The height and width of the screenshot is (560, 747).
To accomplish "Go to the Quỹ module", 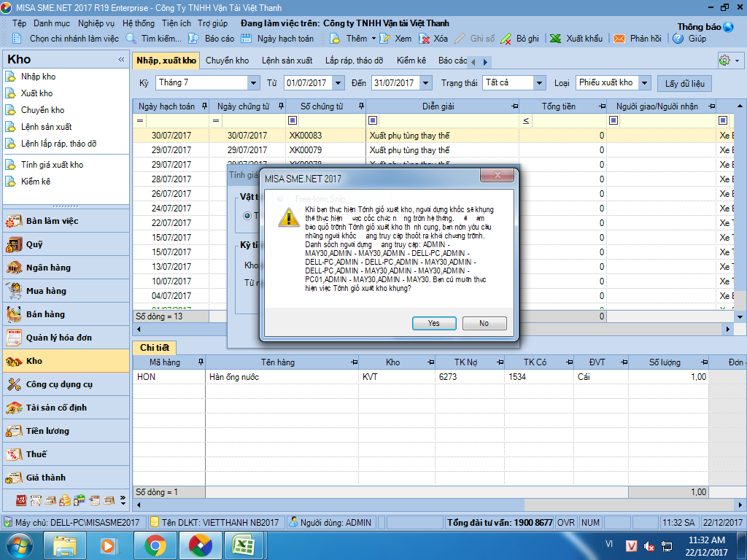I will pyautogui.click(x=66, y=244).
